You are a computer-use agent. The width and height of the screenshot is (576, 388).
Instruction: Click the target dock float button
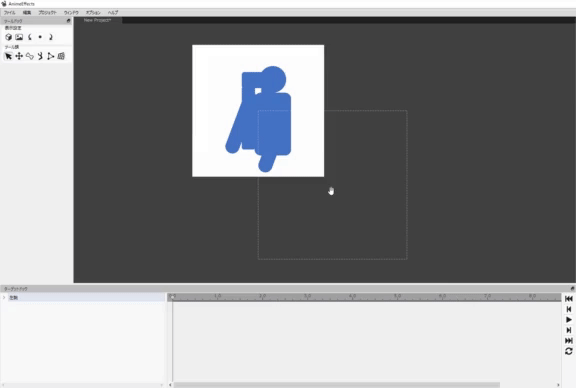tap(572, 289)
